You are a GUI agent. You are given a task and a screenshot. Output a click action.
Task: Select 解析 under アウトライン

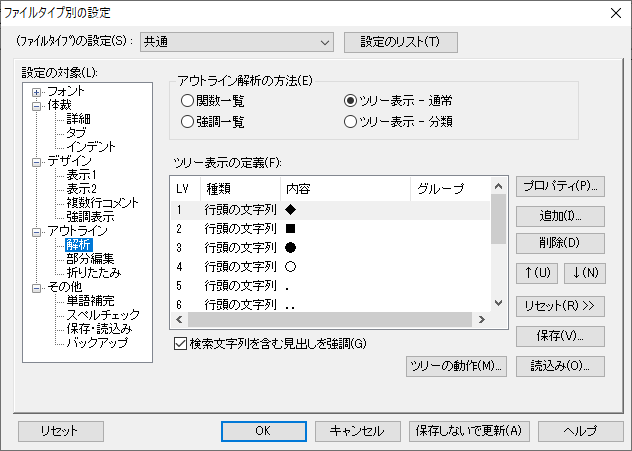coord(79,245)
